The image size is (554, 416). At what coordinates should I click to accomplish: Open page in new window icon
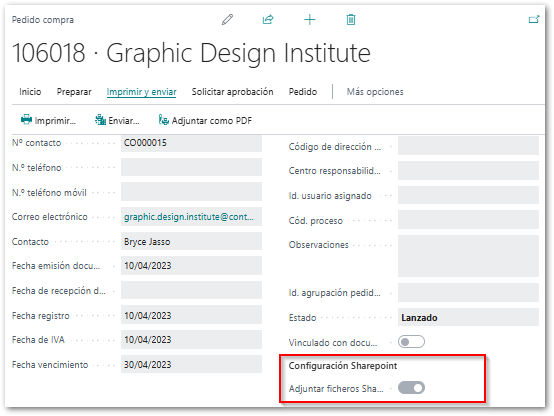[534, 19]
